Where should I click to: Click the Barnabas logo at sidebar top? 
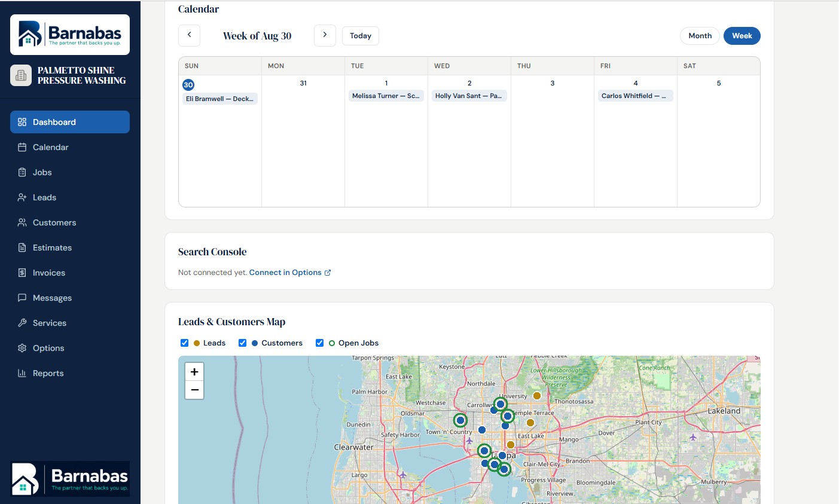pyautogui.click(x=70, y=35)
